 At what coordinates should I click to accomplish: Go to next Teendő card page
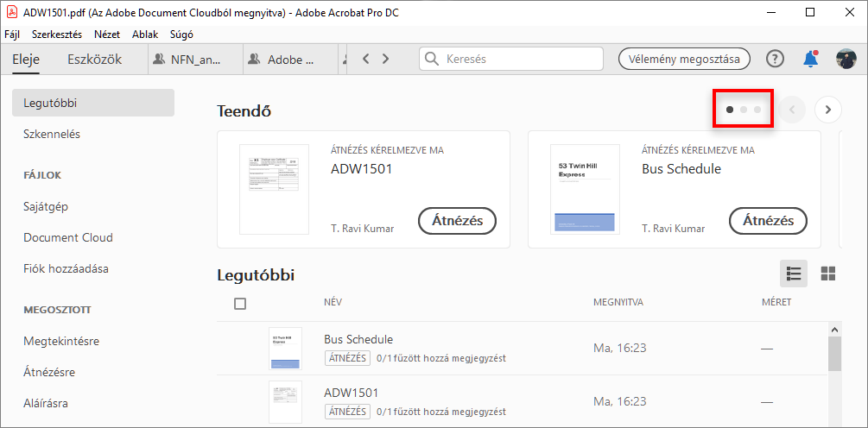pos(828,110)
